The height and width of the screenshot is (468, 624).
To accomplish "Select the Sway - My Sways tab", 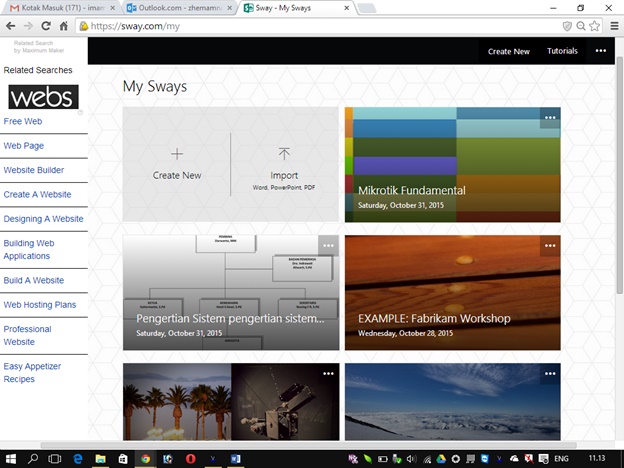I will [296, 8].
